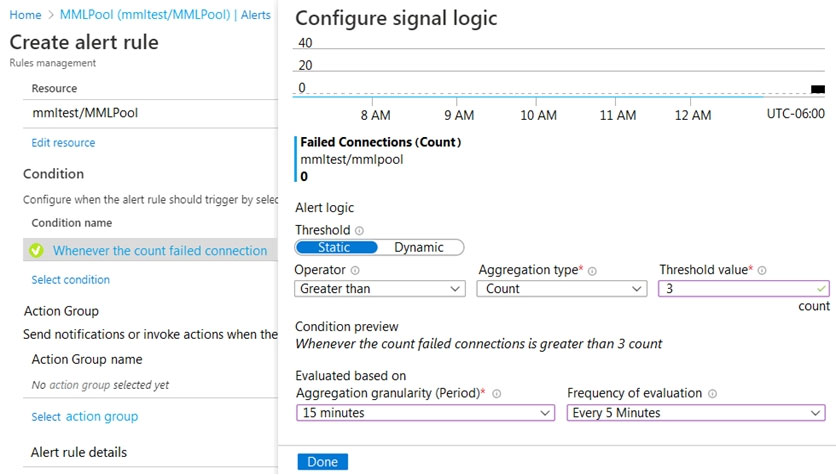Open the 15 minutes period dropdown
836x475 pixels.
[425, 413]
